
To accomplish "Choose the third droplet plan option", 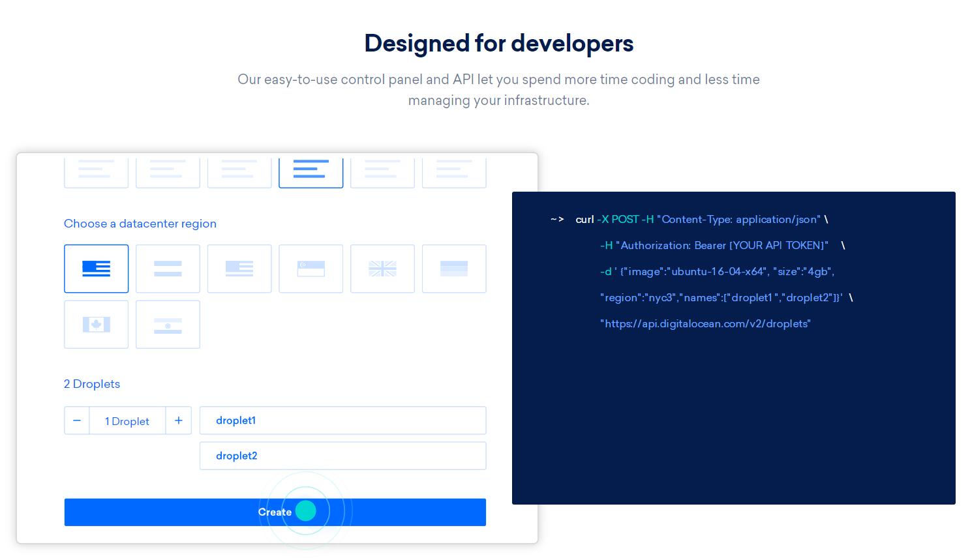I will tap(239, 171).
